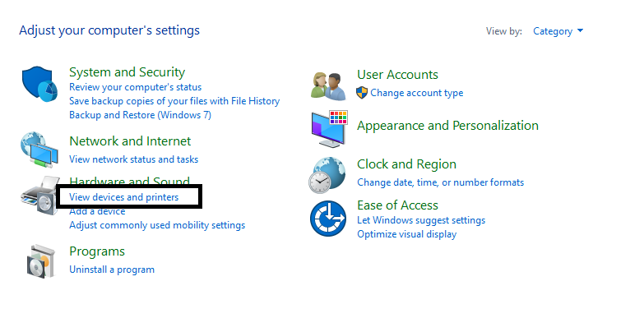Click the Appearance and Personalization monitor icon

click(x=329, y=129)
